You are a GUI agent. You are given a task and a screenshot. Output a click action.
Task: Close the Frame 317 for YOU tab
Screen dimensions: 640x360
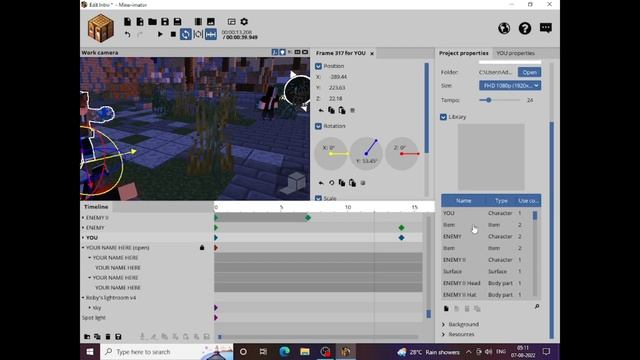click(x=372, y=53)
